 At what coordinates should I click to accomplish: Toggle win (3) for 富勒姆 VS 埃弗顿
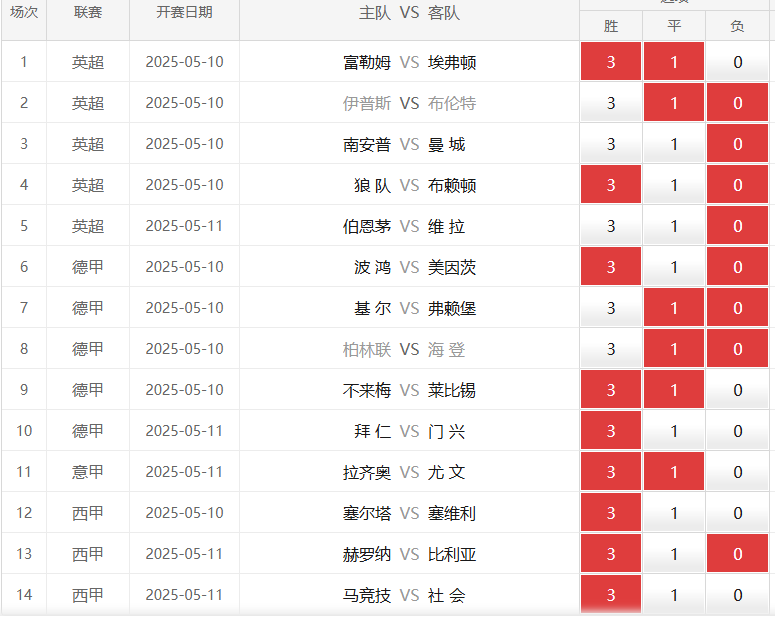click(x=611, y=61)
